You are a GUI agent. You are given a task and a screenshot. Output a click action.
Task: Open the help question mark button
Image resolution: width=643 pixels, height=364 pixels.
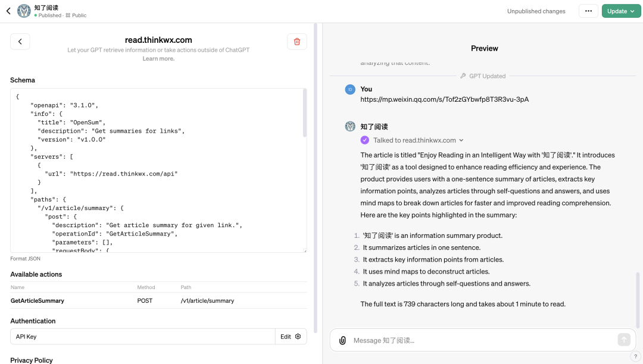click(x=635, y=356)
